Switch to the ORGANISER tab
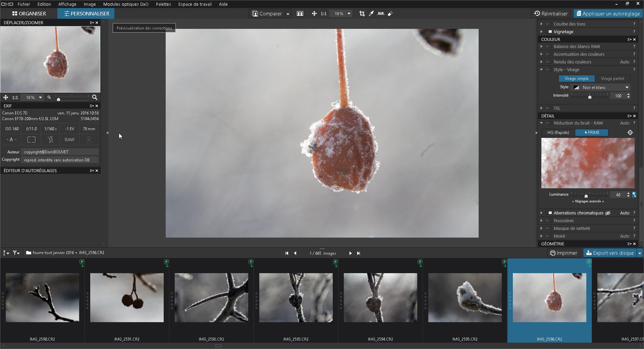 [29, 14]
